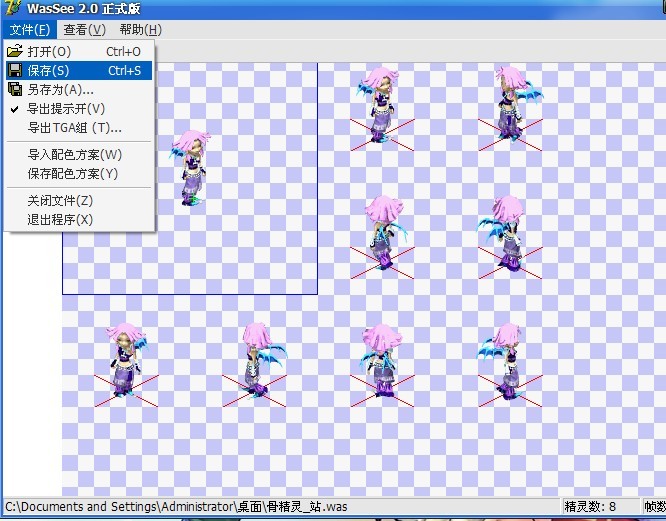Click the Ctrl+S shortcut text
The height and width of the screenshot is (521, 666).
click(x=124, y=70)
